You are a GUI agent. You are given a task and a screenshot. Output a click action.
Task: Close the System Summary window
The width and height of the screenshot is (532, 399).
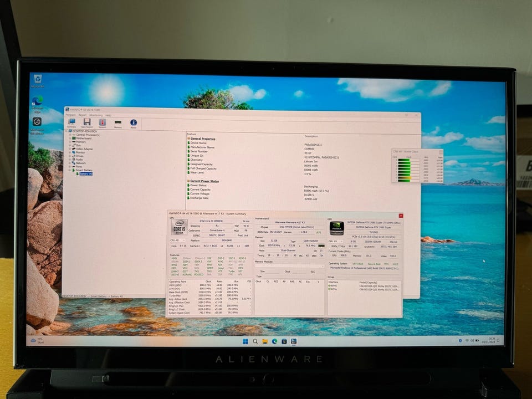(401, 216)
